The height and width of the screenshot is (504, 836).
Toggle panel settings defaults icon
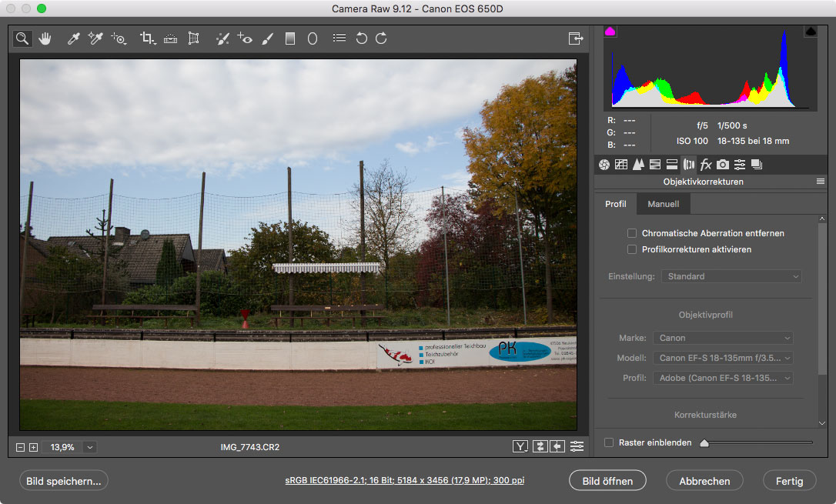[x=577, y=446]
